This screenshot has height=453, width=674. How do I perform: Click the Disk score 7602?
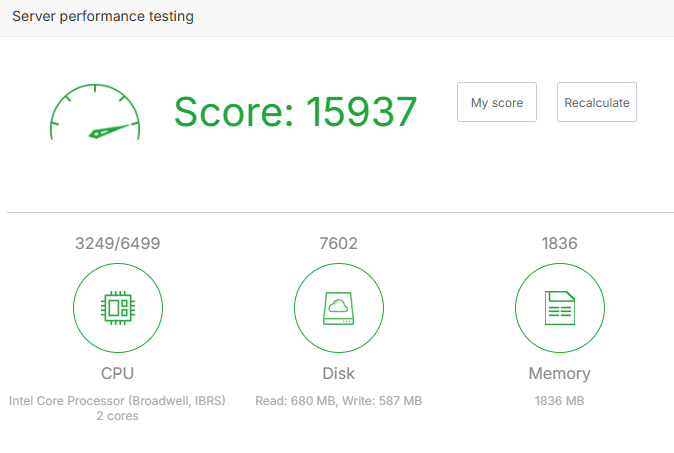pos(339,243)
